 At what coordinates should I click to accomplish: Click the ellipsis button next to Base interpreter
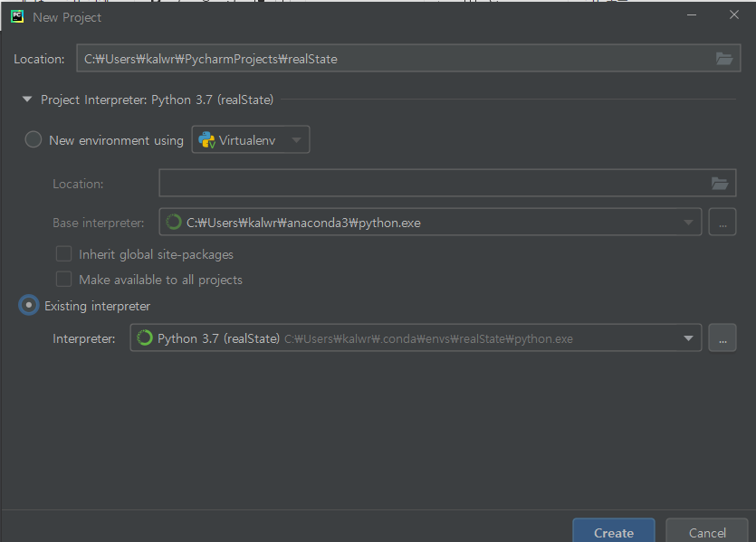[x=723, y=222]
